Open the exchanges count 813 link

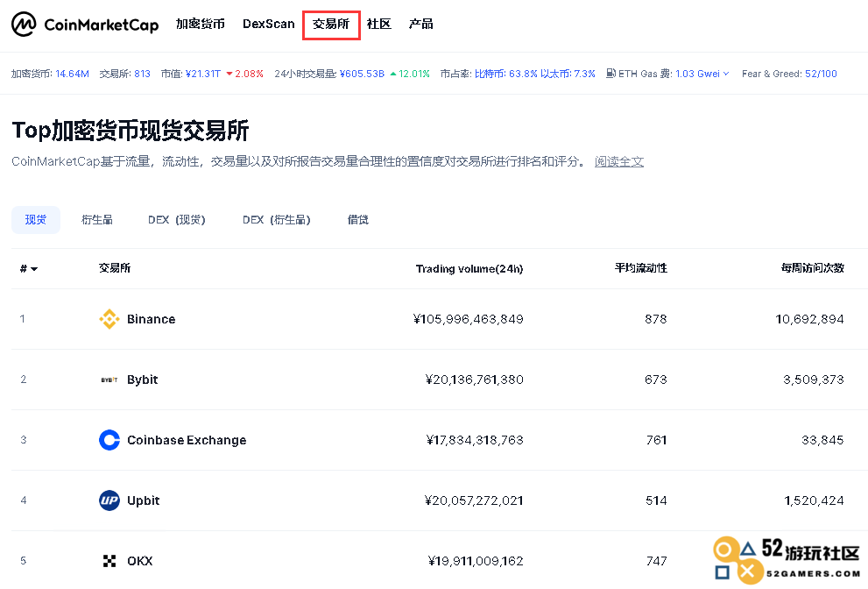pyautogui.click(x=142, y=74)
